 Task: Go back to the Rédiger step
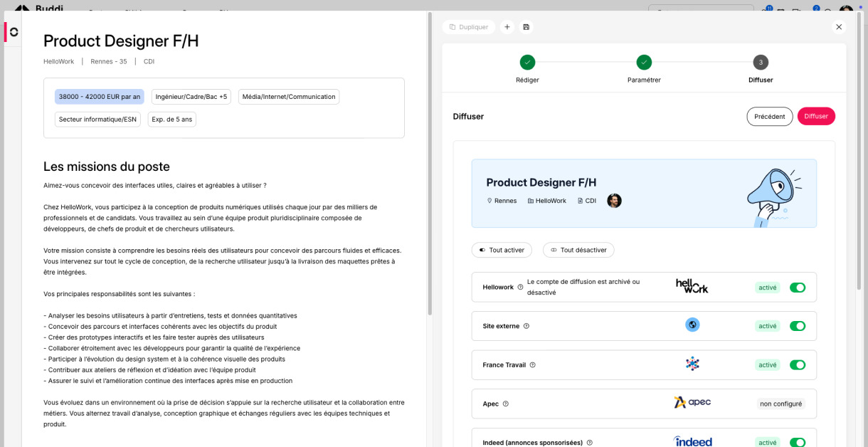(527, 63)
